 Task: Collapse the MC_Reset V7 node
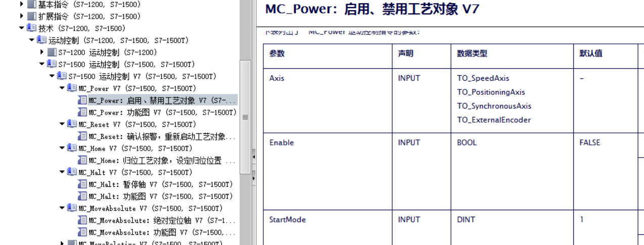point(62,124)
